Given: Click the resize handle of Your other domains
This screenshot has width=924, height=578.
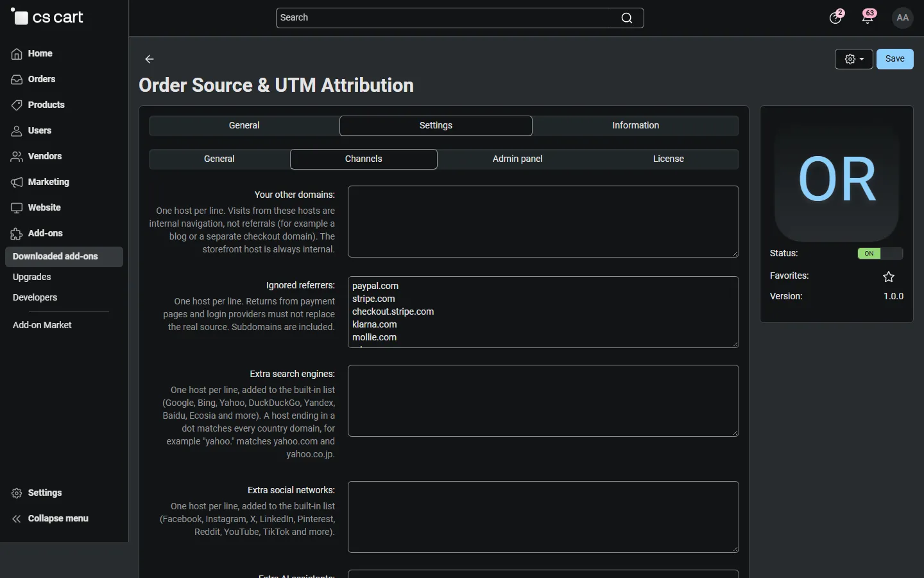Looking at the screenshot, I should pos(735,254).
